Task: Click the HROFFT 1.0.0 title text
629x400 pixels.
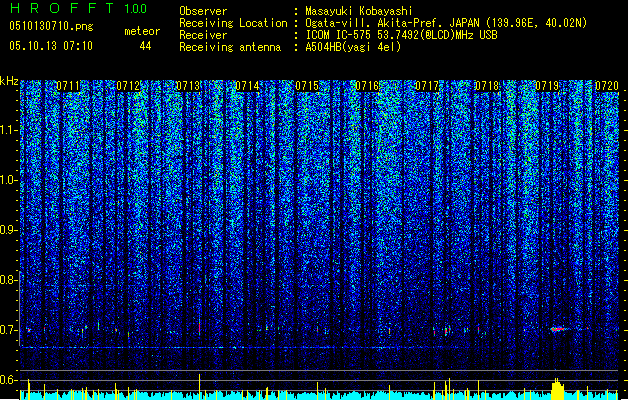Action: click(79, 8)
